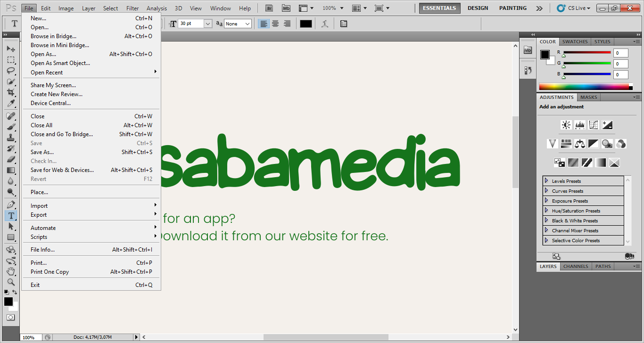
Task: Select the Eyedropper tool
Action: click(x=10, y=103)
